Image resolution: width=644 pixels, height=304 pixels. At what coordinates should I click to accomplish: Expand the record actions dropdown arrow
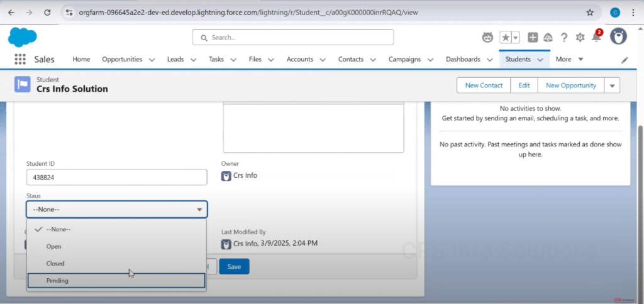pos(612,85)
